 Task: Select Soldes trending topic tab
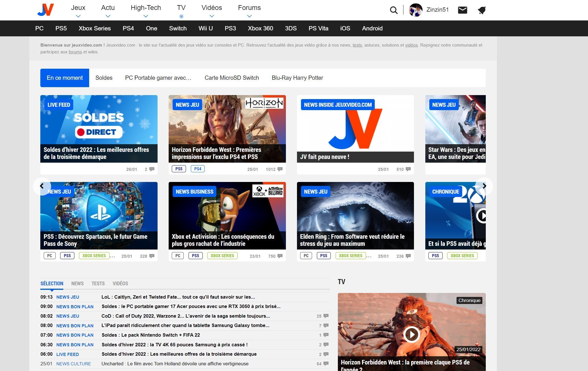(104, 78)
